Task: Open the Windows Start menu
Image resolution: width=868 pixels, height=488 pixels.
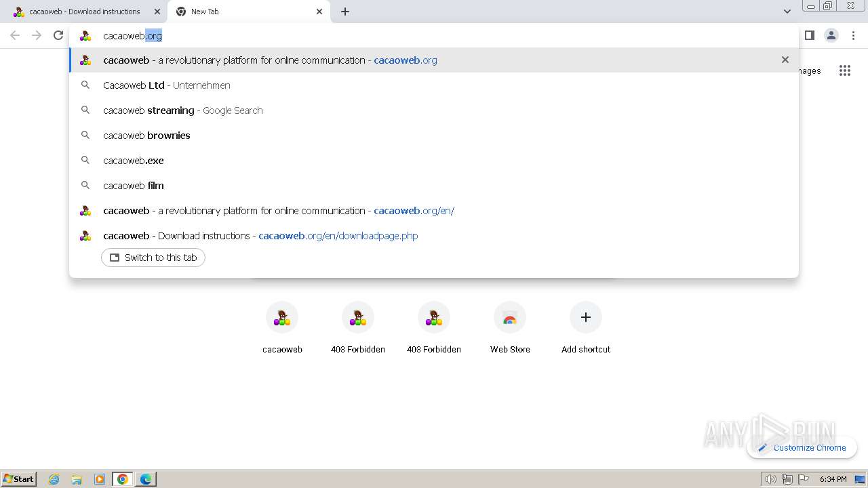Action: tap(19, 479)
